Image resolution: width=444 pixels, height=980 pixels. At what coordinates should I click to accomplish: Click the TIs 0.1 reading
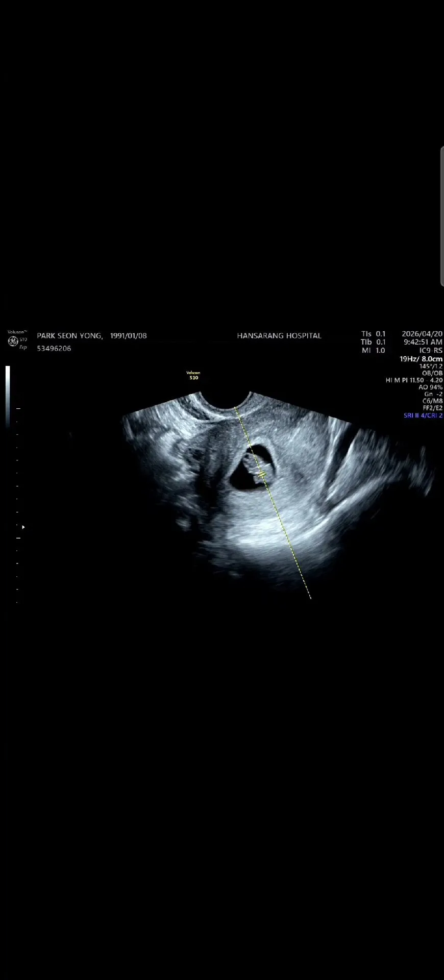(x=373, y=334)
